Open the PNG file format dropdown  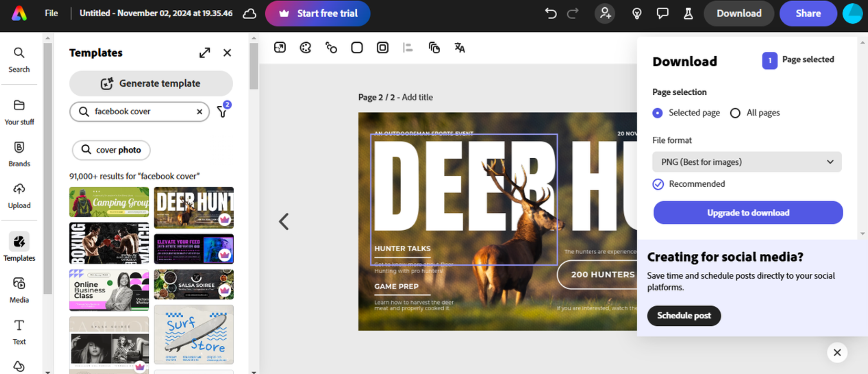pos(747,162)
